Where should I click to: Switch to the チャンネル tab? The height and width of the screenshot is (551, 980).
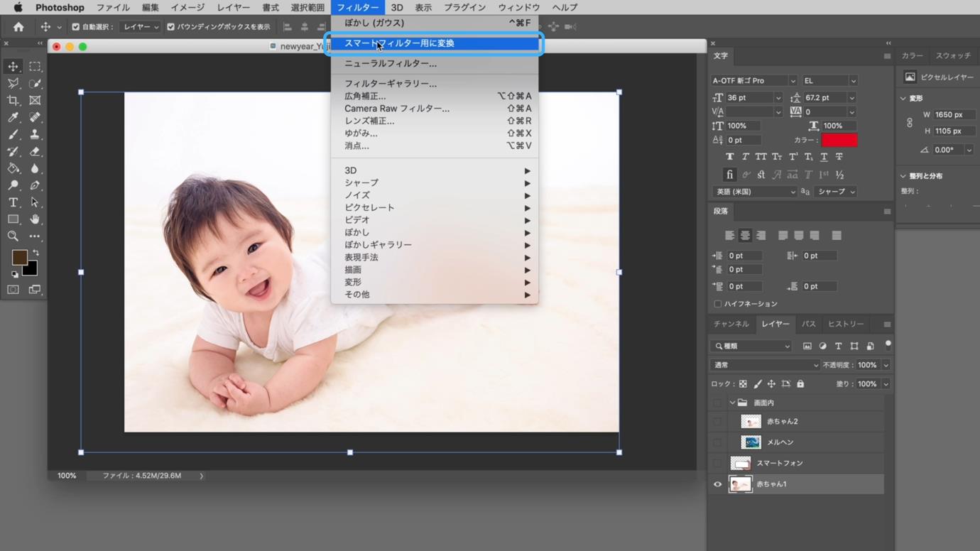[x=731, y=324]
